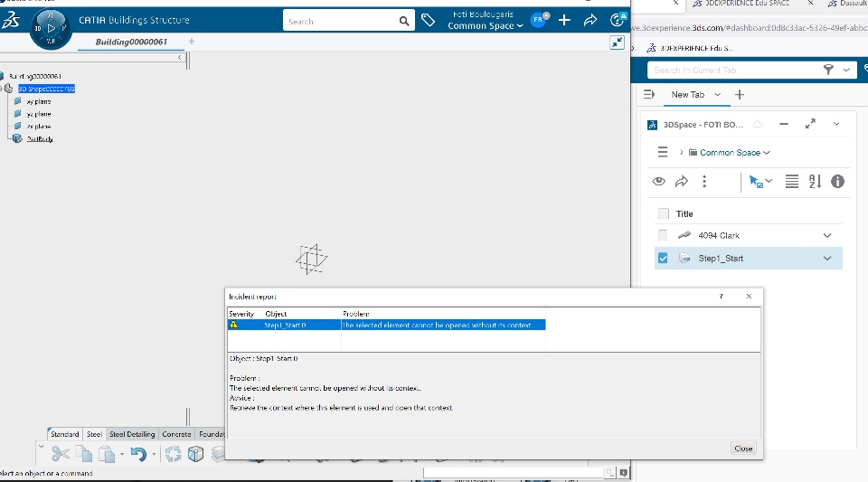Add new document tab with plus

[192, 42]
